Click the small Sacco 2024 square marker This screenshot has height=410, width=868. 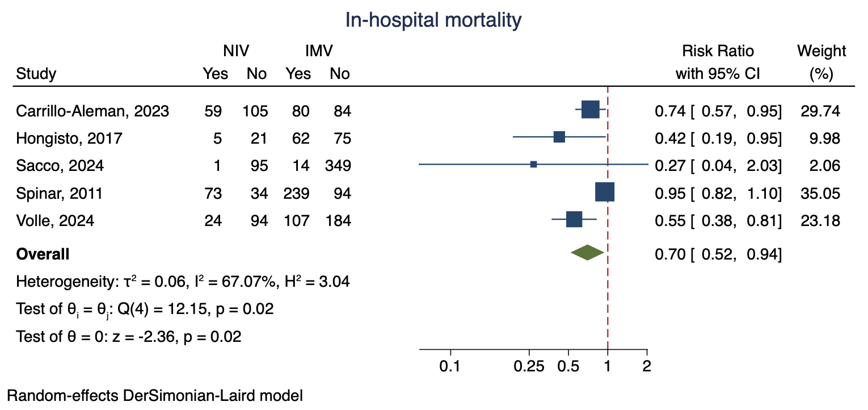click(x=533, y=165)
